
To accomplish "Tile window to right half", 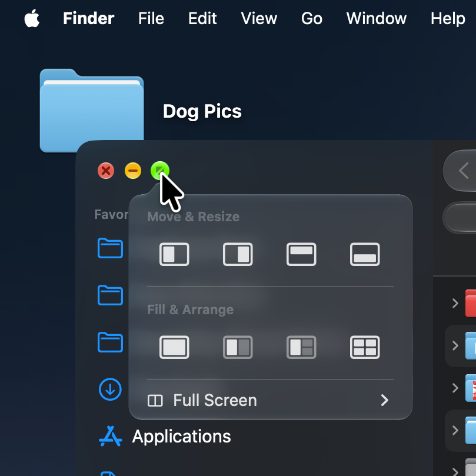I will [x=238, y=254].
